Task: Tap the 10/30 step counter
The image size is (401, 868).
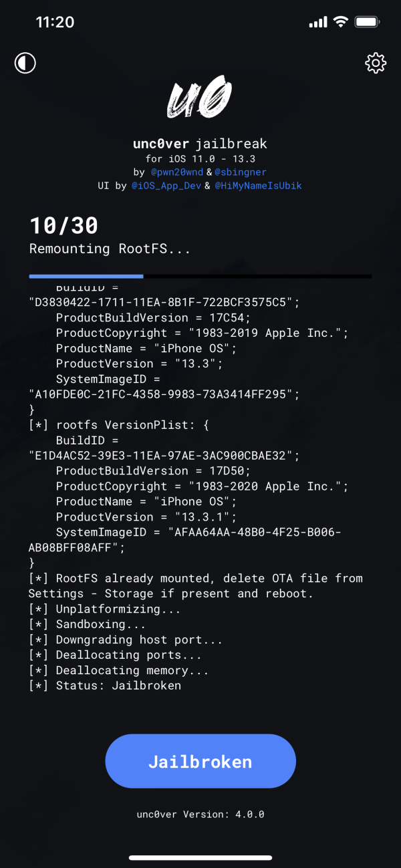Action: click(63, 226)
